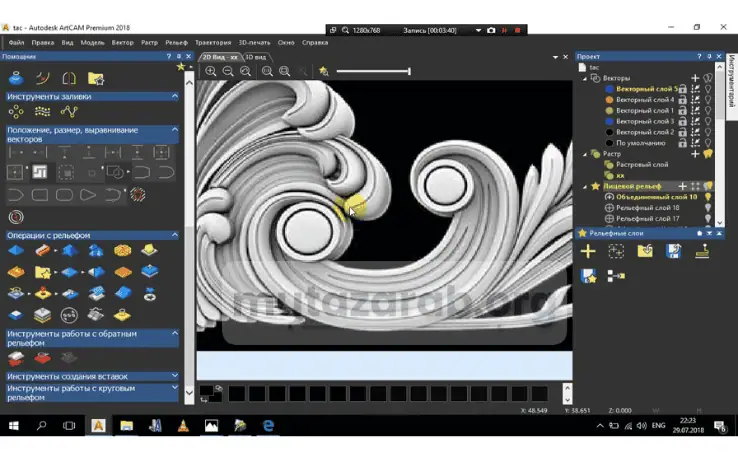Click the merge layers arrow icon
738x458 pixels.
tap(616, 276)
